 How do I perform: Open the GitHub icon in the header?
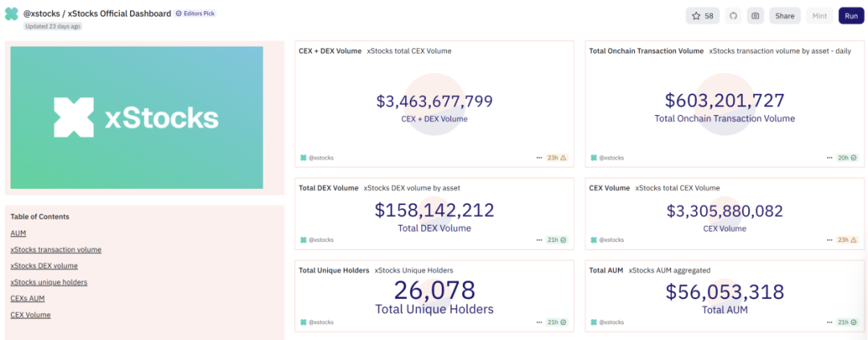tap(733, 16)
